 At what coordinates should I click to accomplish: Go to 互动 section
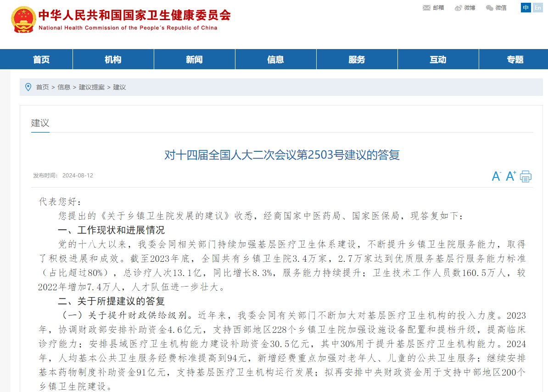(x=438, y=60)
